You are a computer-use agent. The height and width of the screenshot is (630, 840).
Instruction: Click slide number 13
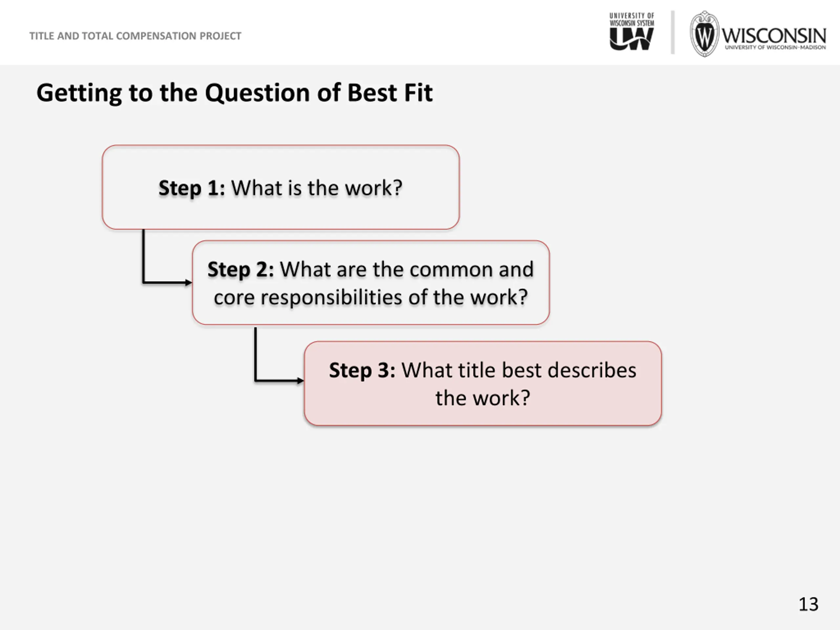pyautogui.click(x=808, y=604)
